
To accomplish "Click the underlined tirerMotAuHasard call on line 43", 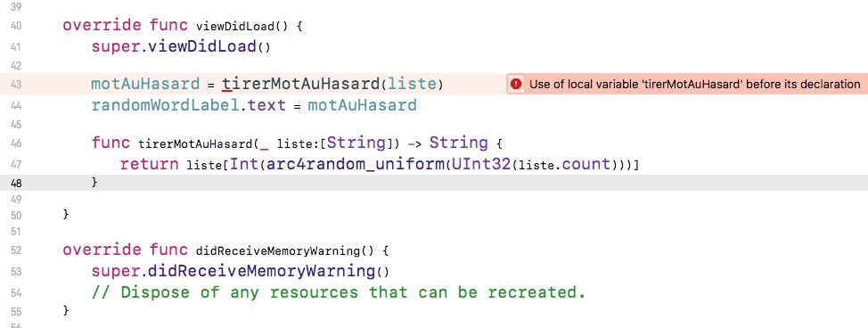I will coord(300,84).
